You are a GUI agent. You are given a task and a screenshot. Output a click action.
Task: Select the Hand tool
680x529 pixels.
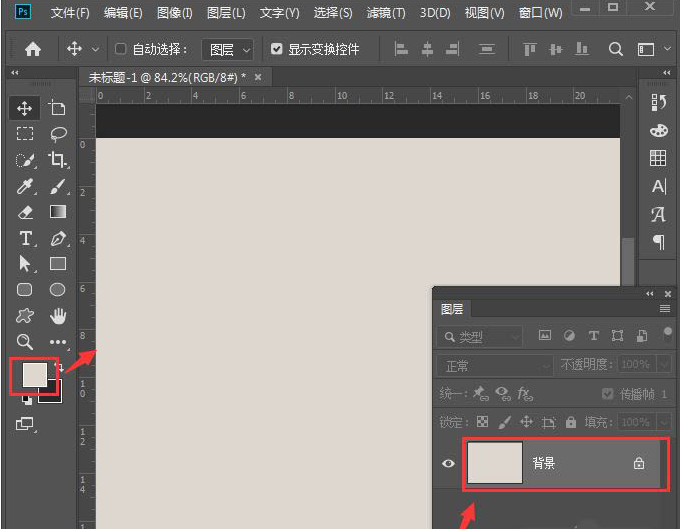click(58, 316)
